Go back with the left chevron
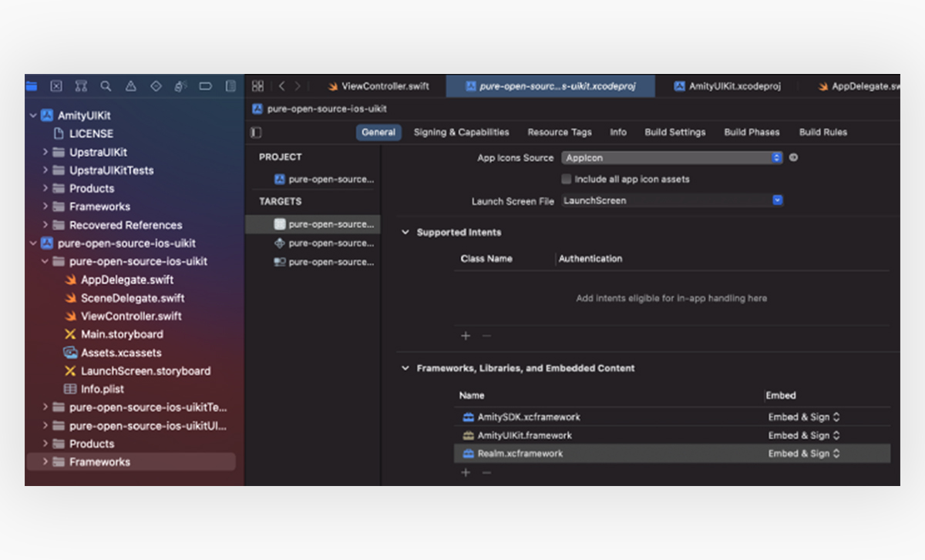The image size is (925, 560). click(281, 86)
